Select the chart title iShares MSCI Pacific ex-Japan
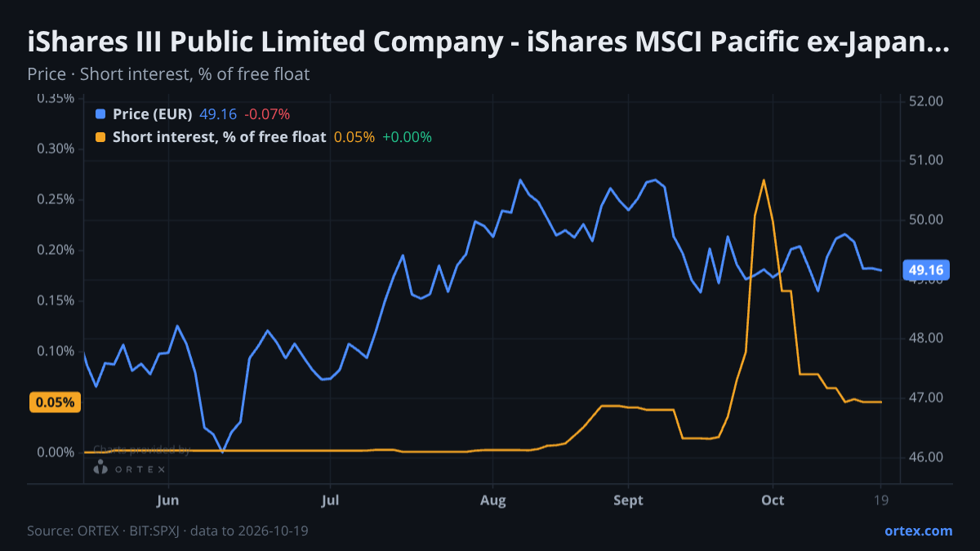Viewport: 980px width, 551px height. pyautogui.click(x=488, y=42)
